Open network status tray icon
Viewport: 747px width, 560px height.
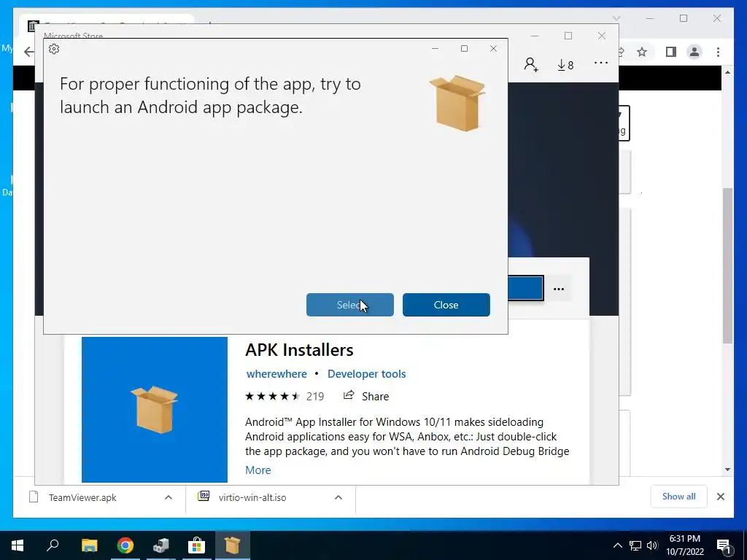(x=635, y=545)
